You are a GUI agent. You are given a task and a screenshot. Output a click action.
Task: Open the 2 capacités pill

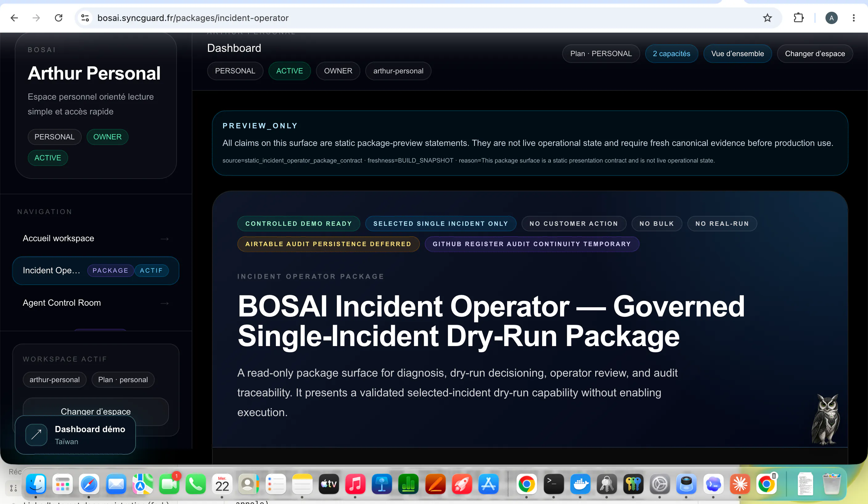coord(671,54)
